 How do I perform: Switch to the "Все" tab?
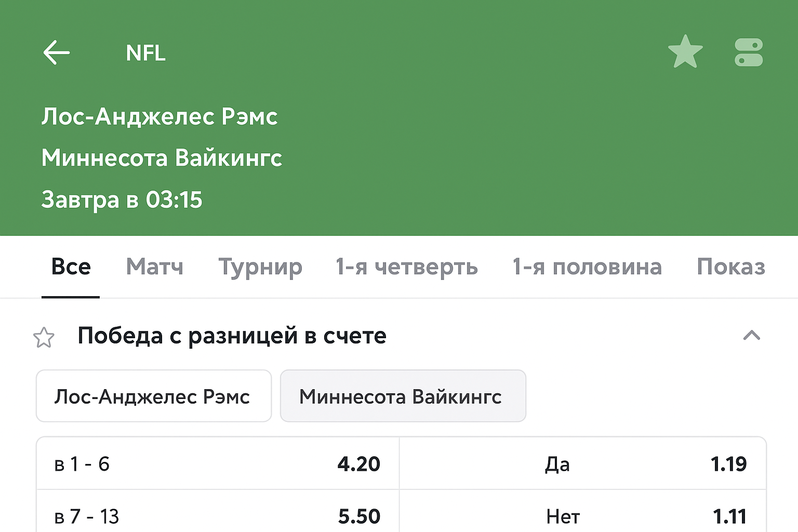pyautogui.click(x=71, y=267)
